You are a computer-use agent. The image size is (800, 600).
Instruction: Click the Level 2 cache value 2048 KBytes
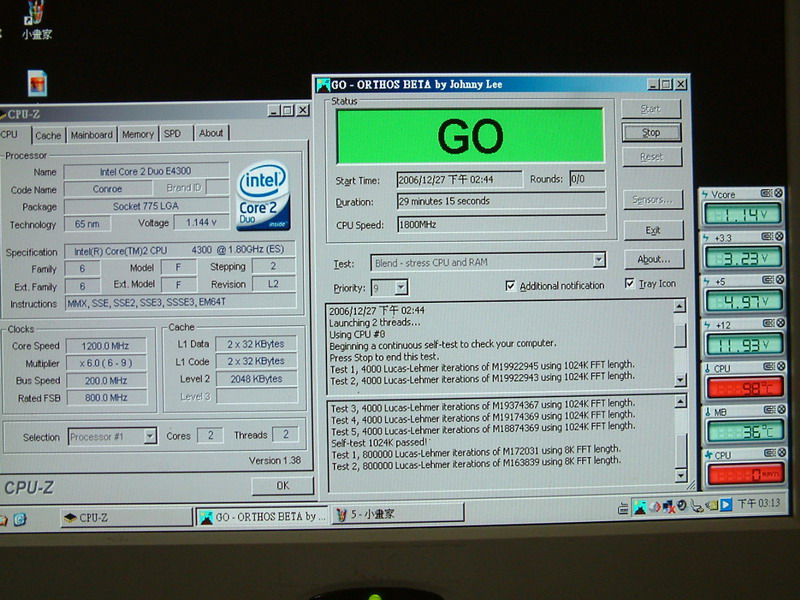[x=256, y=379]
